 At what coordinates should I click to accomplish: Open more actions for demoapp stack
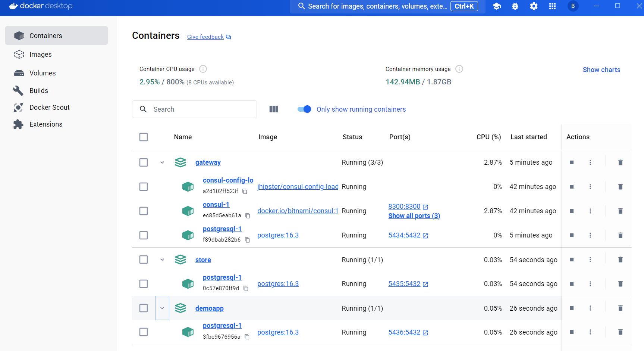[590, 308]
